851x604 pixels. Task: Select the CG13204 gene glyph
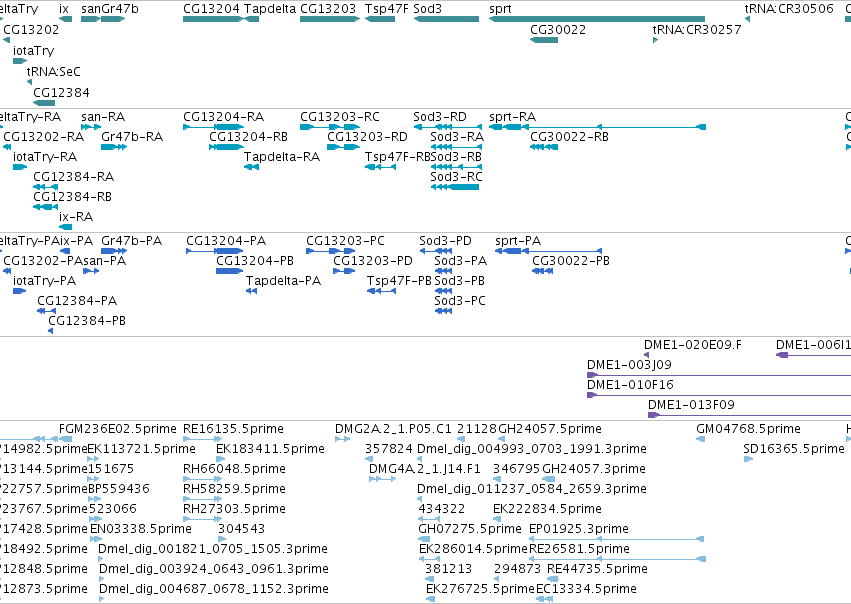[x=213, y=19]
